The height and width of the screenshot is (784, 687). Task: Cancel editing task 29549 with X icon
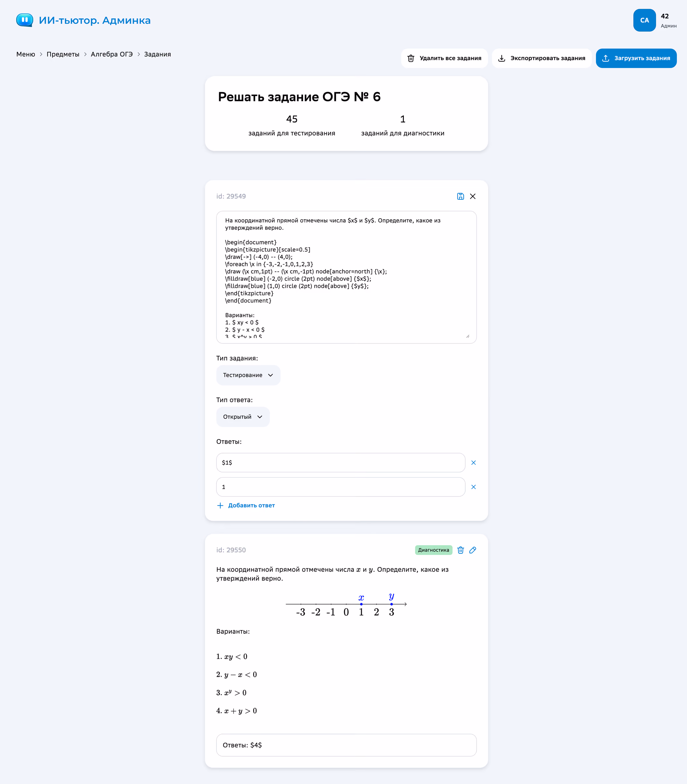[473, 196]
